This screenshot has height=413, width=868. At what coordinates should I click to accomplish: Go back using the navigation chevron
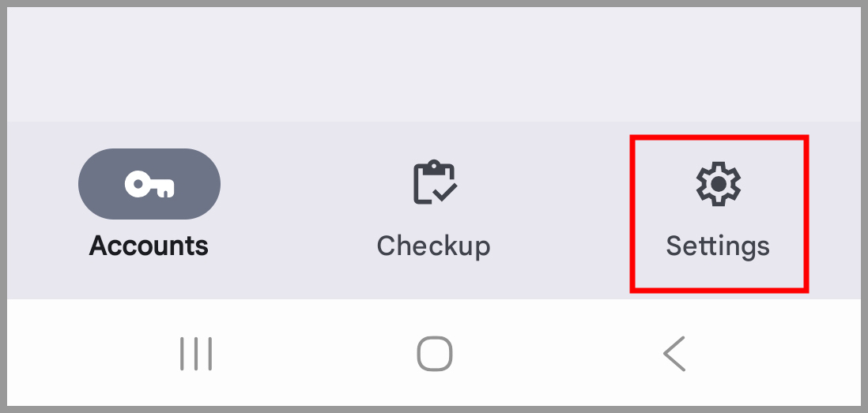(x=675, y=353)
